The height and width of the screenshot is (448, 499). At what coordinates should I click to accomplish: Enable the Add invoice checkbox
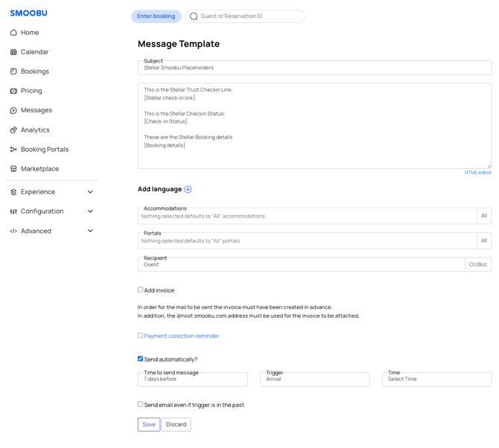click(140, 289)
